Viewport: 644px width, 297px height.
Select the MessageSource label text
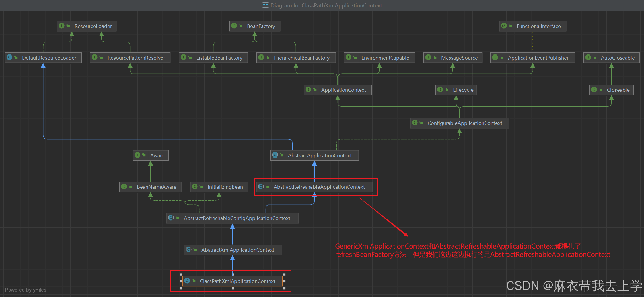pyautogui.click(x=459, y=58)
